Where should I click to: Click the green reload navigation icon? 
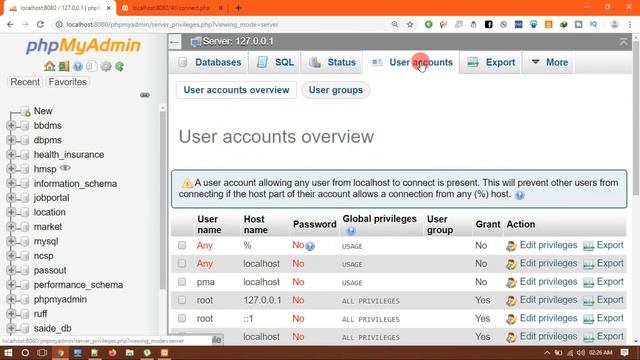(x=120, y=66)
